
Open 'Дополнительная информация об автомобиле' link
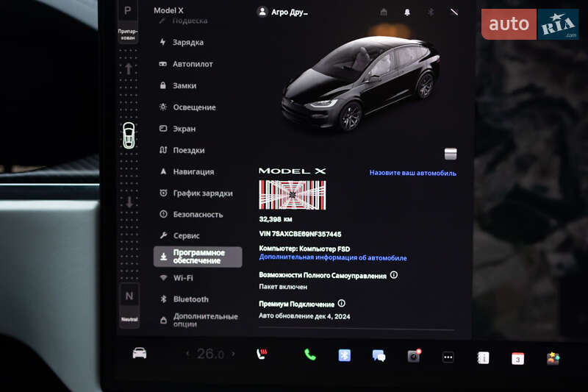click(x=333, y=257)
